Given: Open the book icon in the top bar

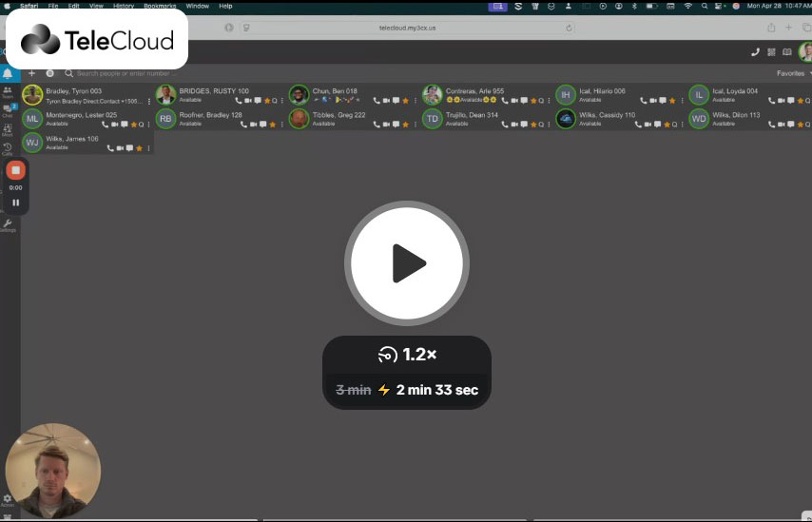Looking at the screenshot, I should (787, 51).
